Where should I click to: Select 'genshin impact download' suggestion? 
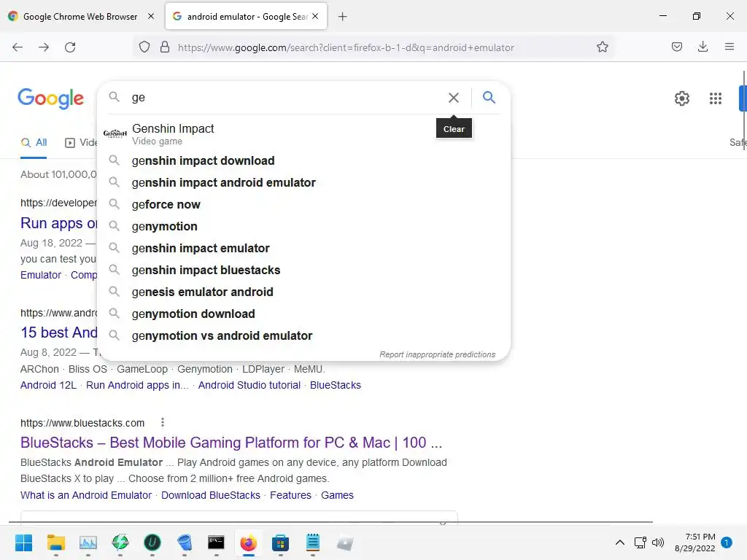pos(303,160)
